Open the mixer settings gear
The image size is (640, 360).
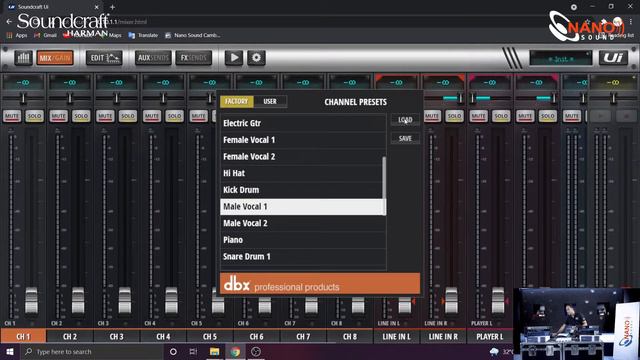[256, 58]
